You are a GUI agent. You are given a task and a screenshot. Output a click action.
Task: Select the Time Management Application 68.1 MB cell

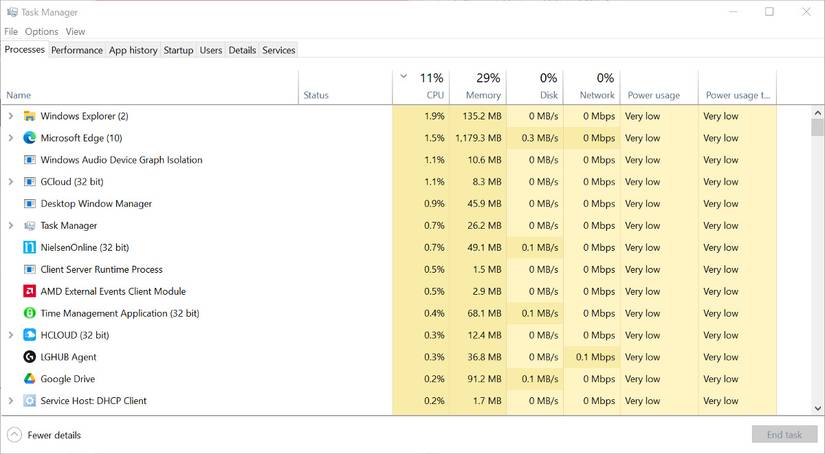478,313
